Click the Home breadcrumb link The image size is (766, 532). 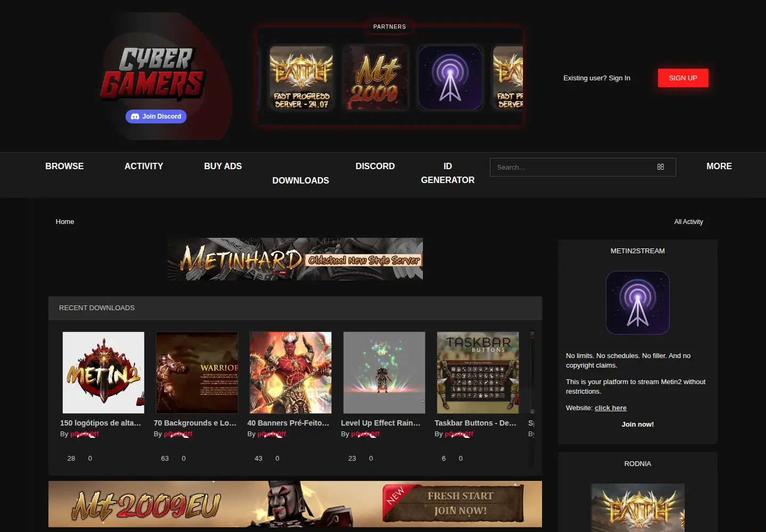click(x=65, y=222)
